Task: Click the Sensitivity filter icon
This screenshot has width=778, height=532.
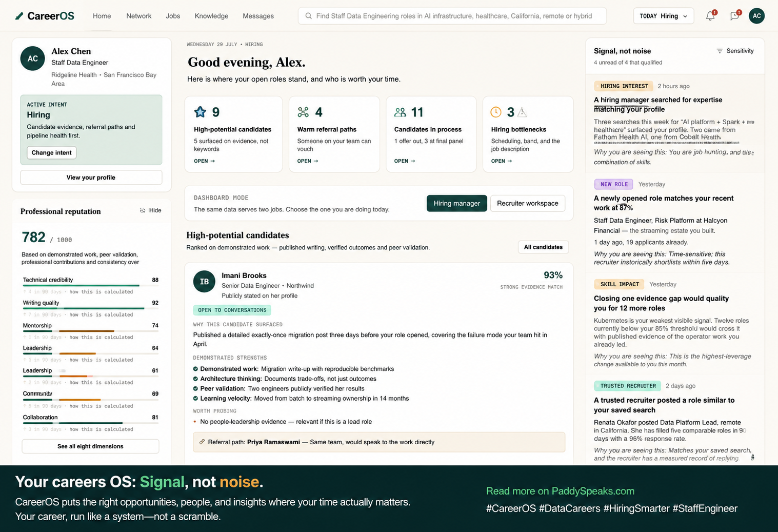Action: tap(720, 51)
